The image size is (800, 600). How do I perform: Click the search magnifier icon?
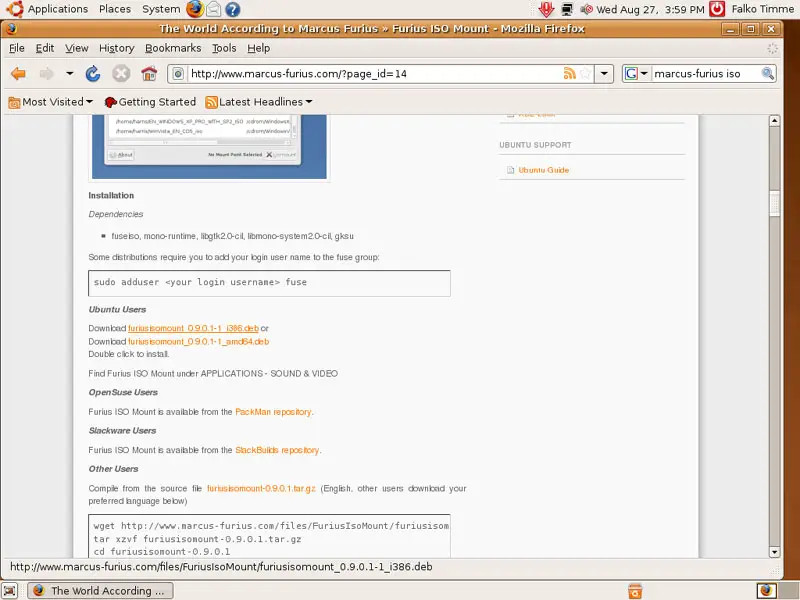coord(767,73)
